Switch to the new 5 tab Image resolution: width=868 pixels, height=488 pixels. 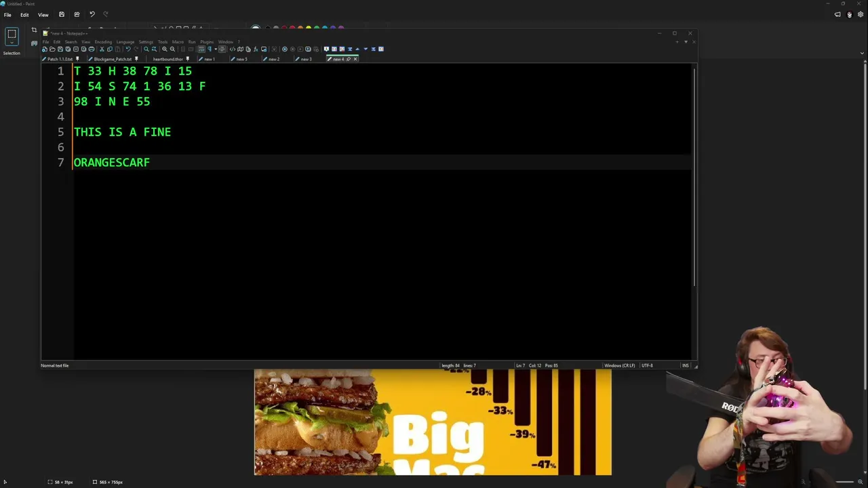click(242, 59)
